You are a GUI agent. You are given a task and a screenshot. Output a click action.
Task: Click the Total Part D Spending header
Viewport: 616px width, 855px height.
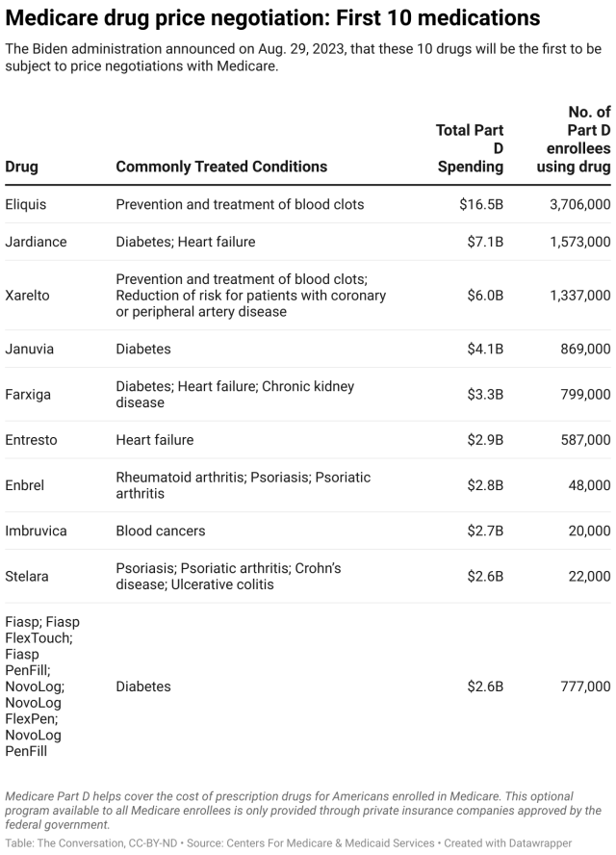coord(470,148)
